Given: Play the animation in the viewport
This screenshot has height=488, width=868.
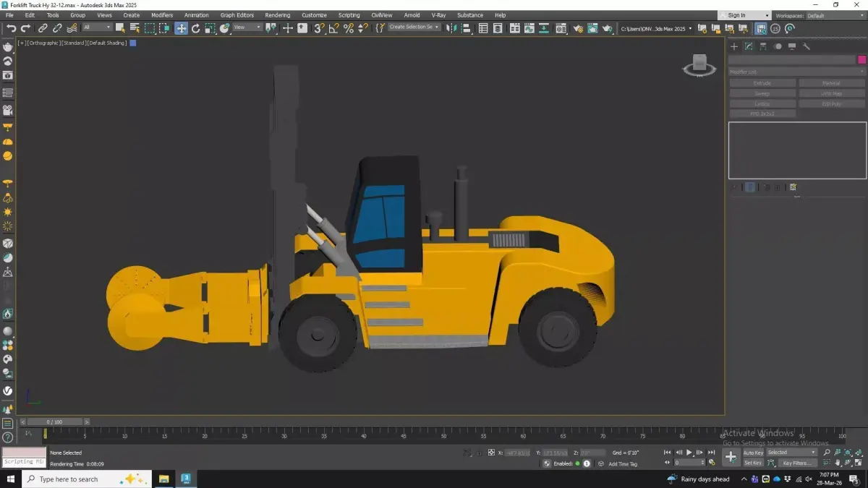Looking at the screenshot, I should click(689, 453).
